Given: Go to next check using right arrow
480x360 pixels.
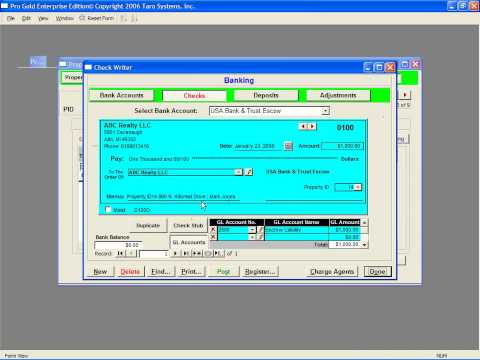Looking at the screenshot, I should (x=312, y=126).
